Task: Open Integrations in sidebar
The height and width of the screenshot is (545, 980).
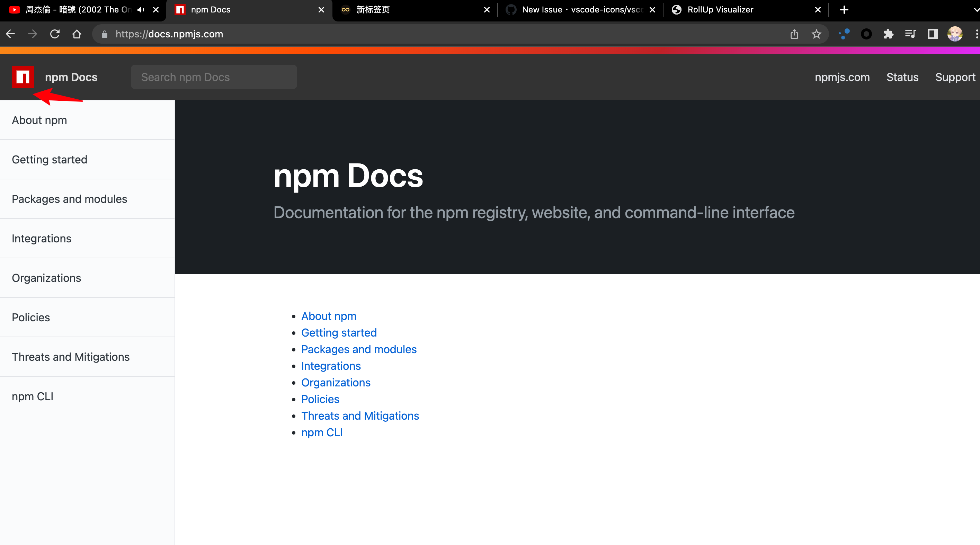Action: click(x=88, y=239)
